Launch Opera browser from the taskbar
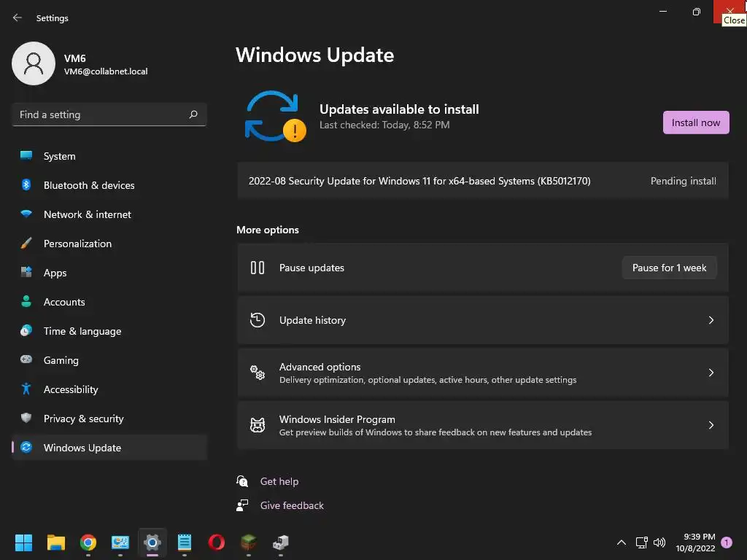 tap(216, 542)
